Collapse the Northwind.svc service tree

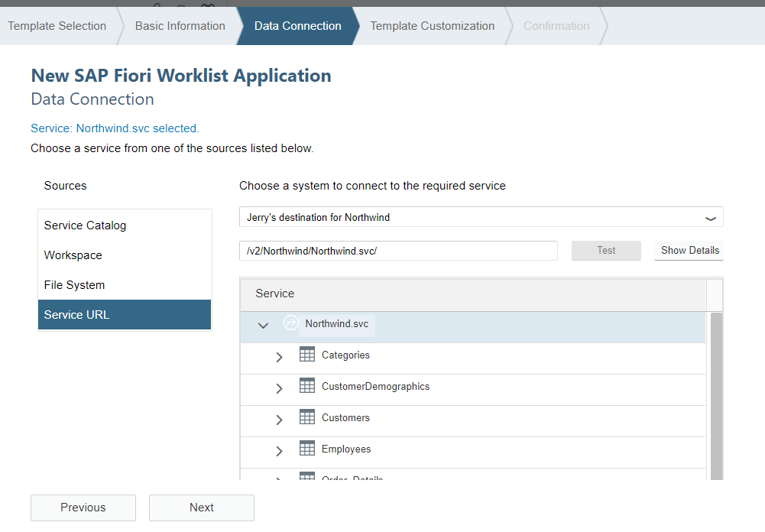(x=264, y=325)
